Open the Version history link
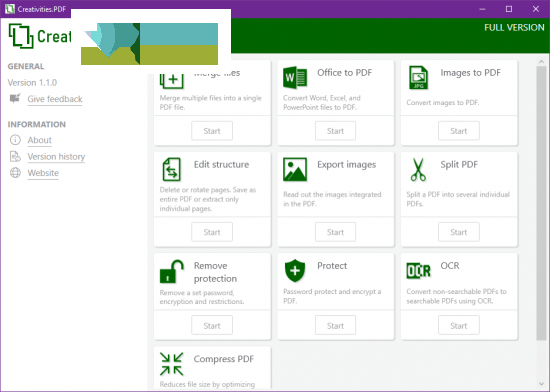The image size is (550, 392). (x=56, y=157)
